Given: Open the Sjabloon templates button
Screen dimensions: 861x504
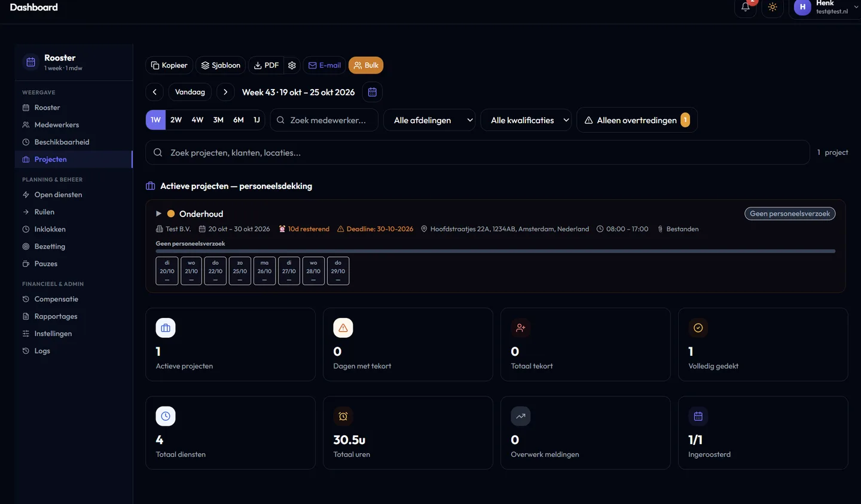Looking at the screenshot, I should click(x=221, y=65).
